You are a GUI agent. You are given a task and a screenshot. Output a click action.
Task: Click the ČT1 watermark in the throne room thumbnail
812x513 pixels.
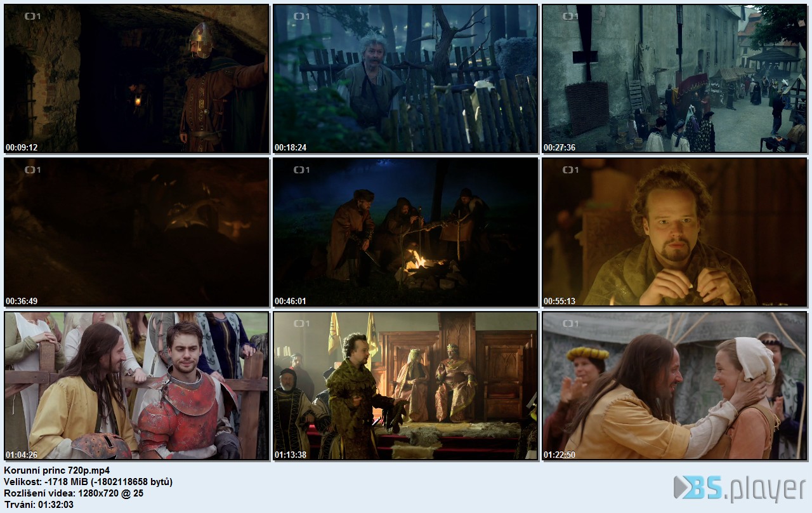301,324
